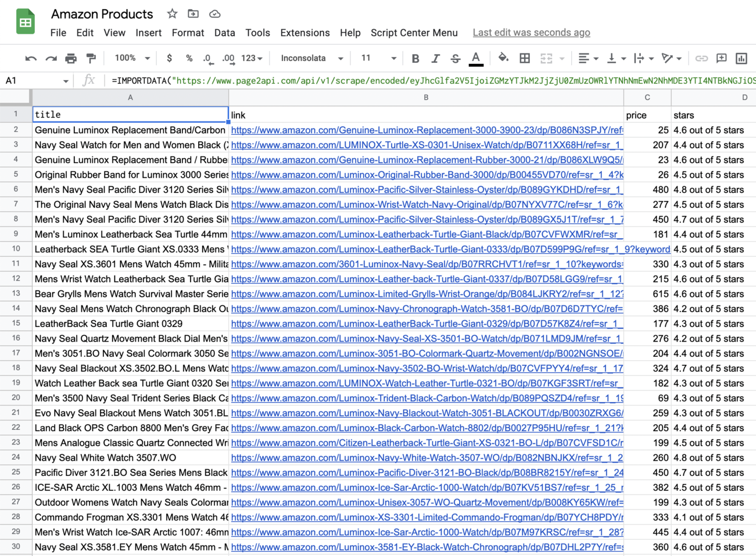756x556 pixels.
Task: Open vertical align dropdown
Action: pyautogui.click(x=616, y=58)
